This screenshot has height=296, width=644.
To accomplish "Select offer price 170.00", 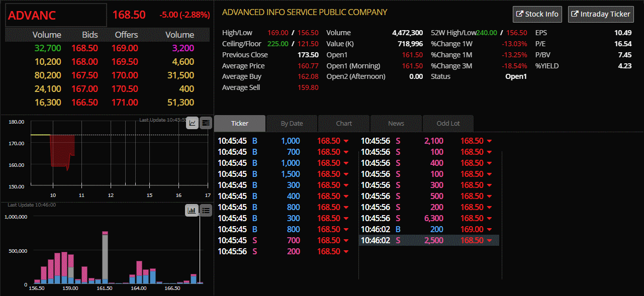I will tap(125, 75).
